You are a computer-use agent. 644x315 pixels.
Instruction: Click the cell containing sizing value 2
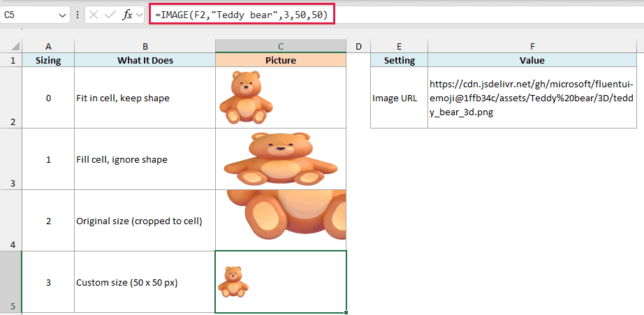pyautogui.click(x=48, y=221)
